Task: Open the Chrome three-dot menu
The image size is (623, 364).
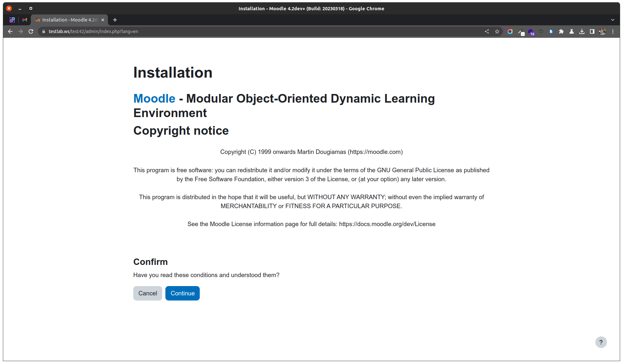Action: [613, 31]
